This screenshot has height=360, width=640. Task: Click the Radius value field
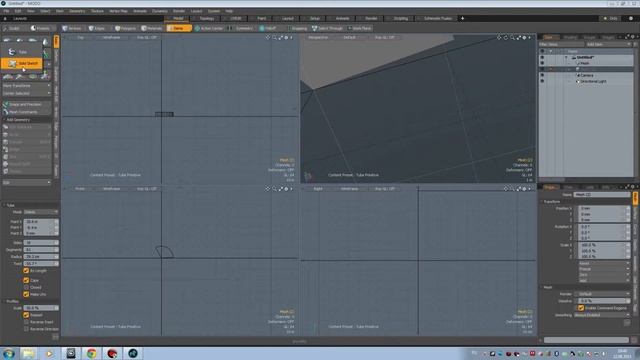(x=41, y=257)
